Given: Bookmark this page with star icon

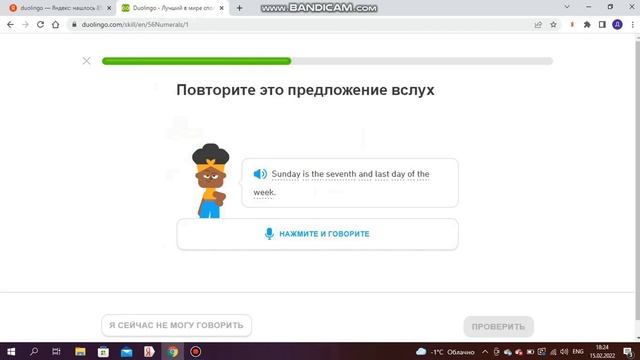Looking at the screenshot, I should [x=553, y=24].
